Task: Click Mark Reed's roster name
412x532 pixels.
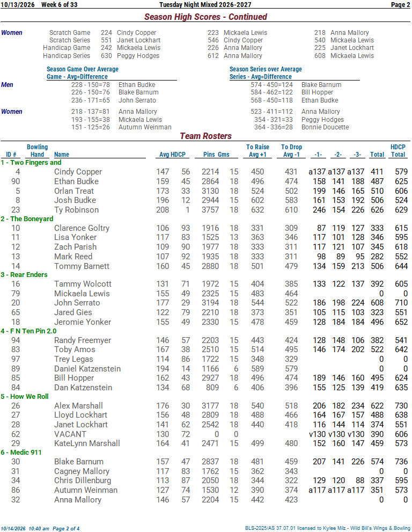Action: pos(73,257)
